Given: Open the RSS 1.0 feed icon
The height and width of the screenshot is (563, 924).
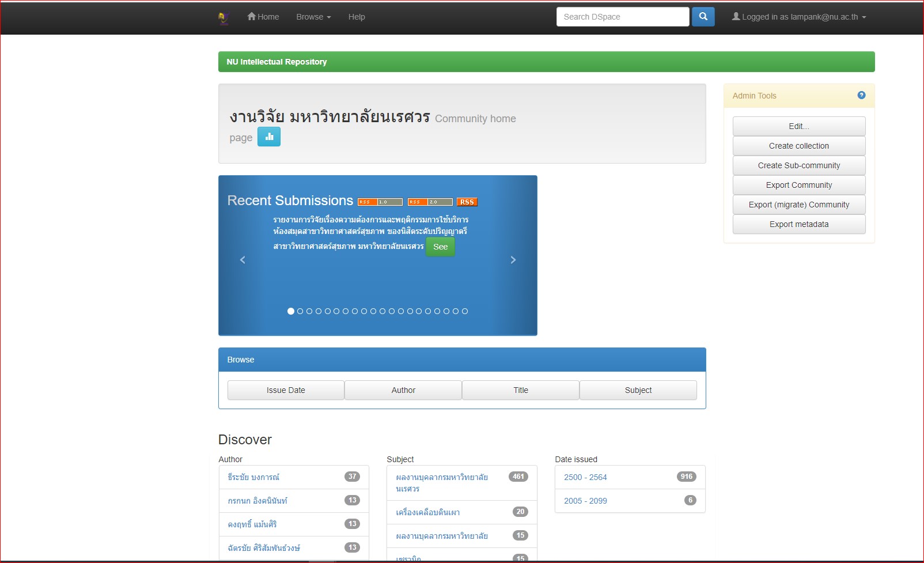Looking at the screenshot, I should pos(380,202).
